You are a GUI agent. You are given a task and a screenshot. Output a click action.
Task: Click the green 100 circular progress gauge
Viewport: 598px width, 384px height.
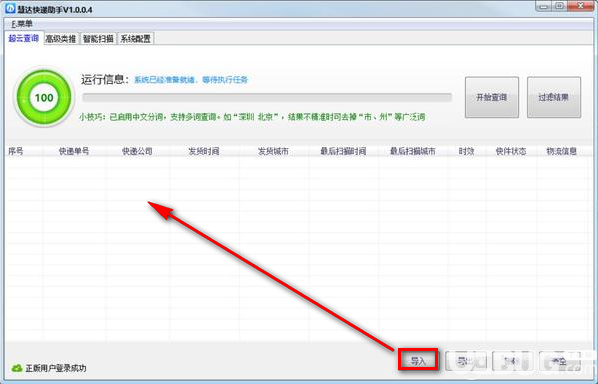point(44,97)
